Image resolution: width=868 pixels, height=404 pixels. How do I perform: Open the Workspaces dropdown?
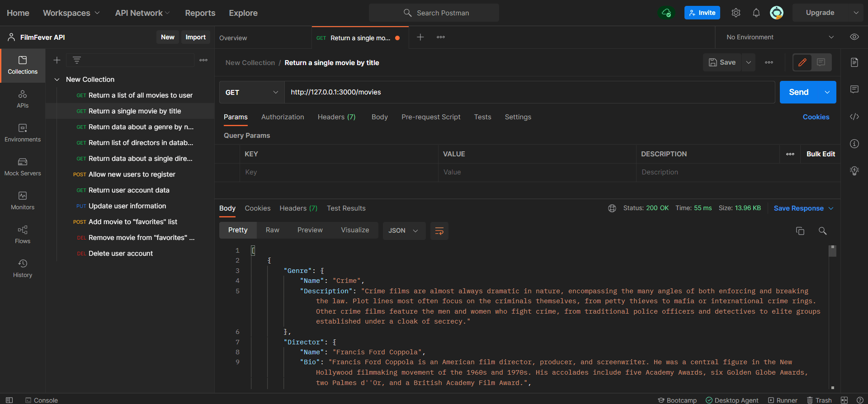coord(71,13)
